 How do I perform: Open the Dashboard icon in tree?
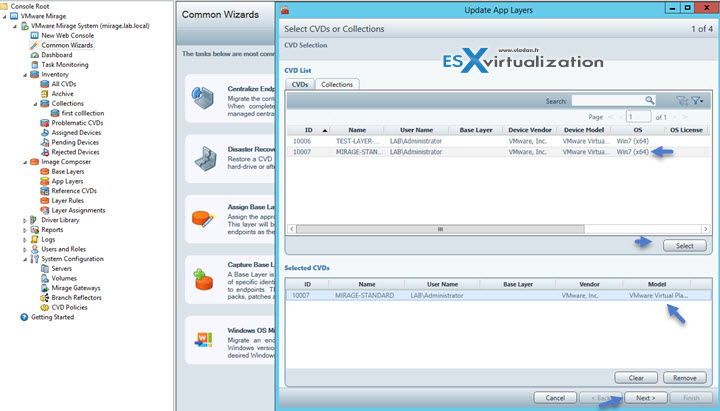pyautogui.click(x=34, y=55)
